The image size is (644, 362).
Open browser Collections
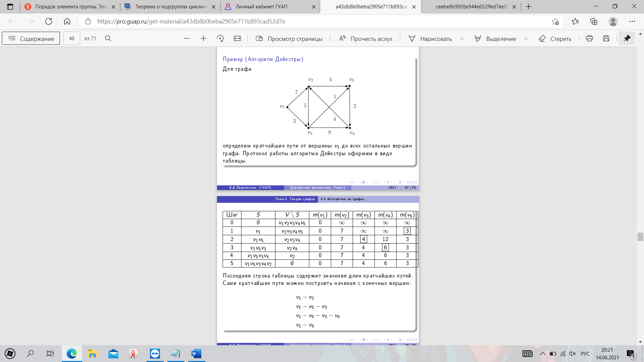coord(594,21)
